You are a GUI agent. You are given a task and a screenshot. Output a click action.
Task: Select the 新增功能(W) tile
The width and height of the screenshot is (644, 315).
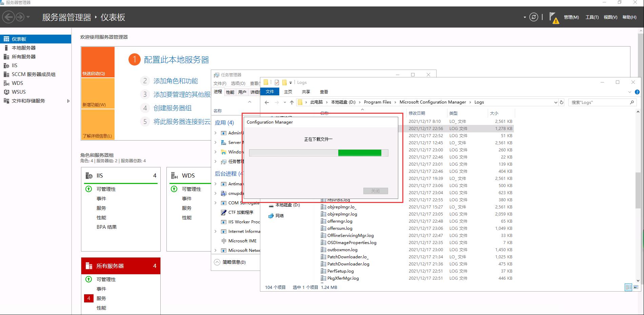point(98,93)
